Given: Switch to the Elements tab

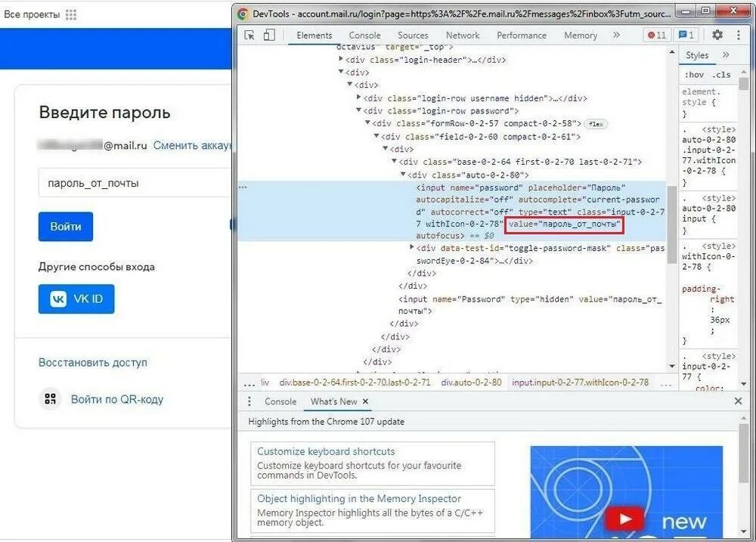Looking at the screenshot, I should coord(314,36).
